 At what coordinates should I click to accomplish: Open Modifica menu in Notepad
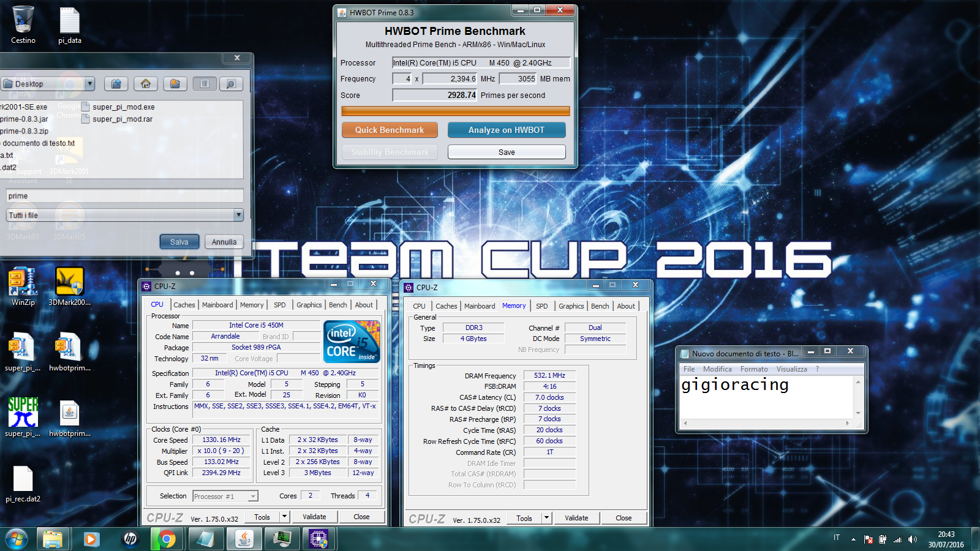[x=717, y=369]
